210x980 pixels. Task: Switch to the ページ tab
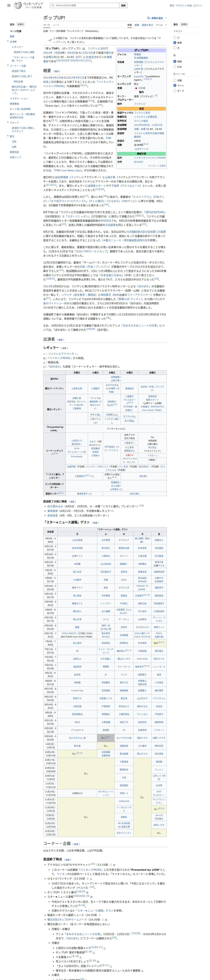(46, 25)
